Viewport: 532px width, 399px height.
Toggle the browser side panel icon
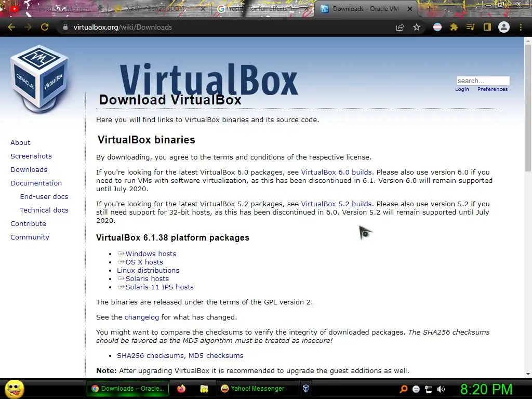[487, 27]
